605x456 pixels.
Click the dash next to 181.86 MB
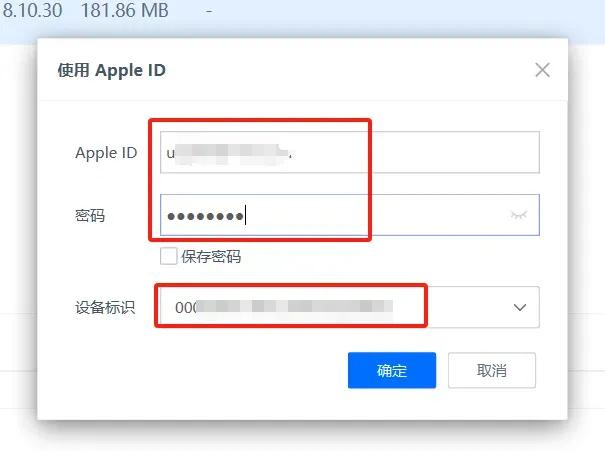pyautogui.click(x=209, y=12)
